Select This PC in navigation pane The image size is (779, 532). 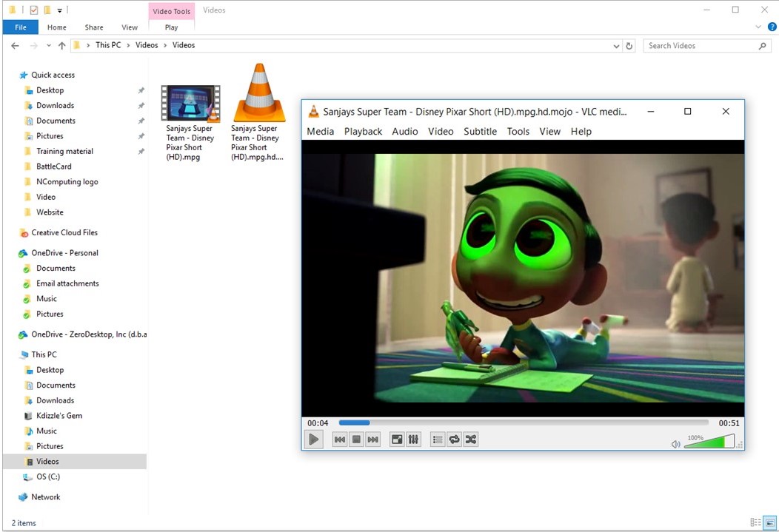(44, 355)
